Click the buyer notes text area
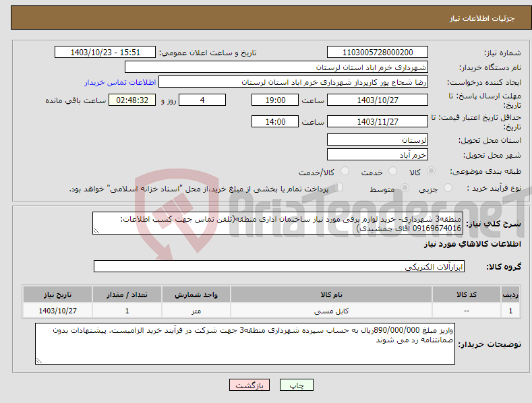 click(x=245, y=344)
